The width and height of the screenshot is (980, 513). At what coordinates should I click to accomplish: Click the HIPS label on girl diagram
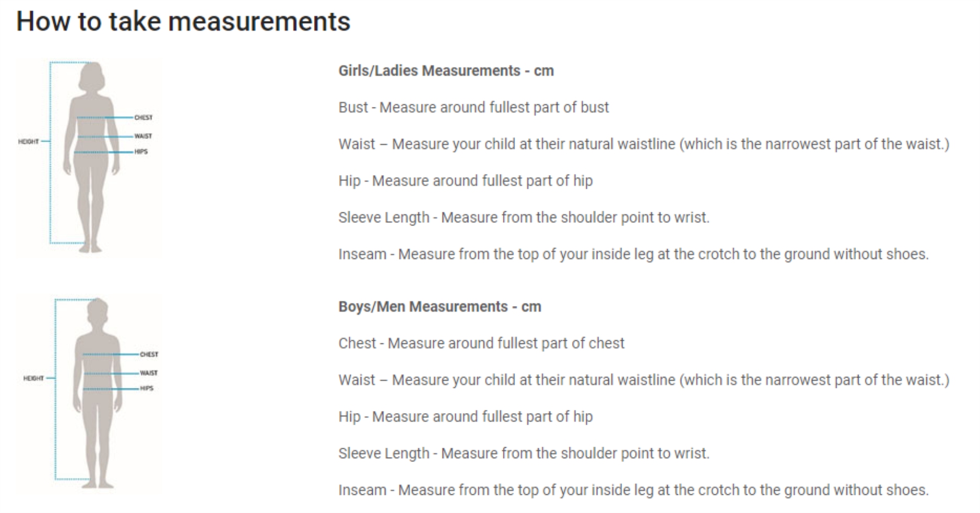(x=141, y=151)
